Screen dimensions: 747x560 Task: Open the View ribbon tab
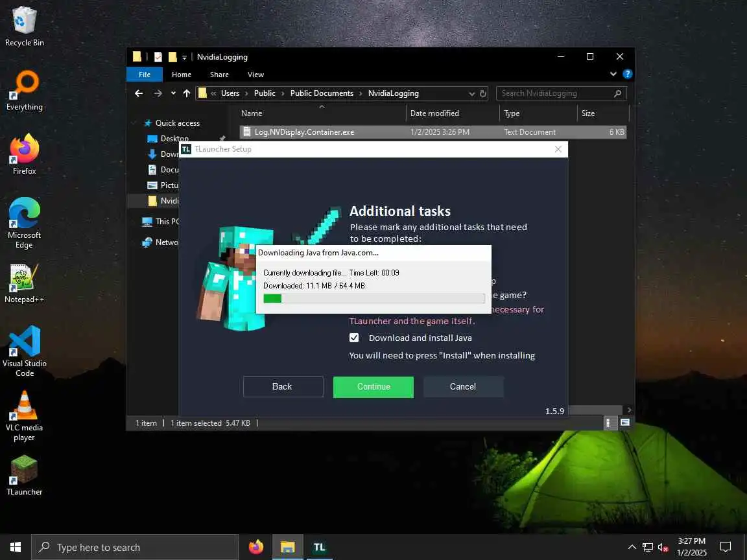(x=256, y=75)
